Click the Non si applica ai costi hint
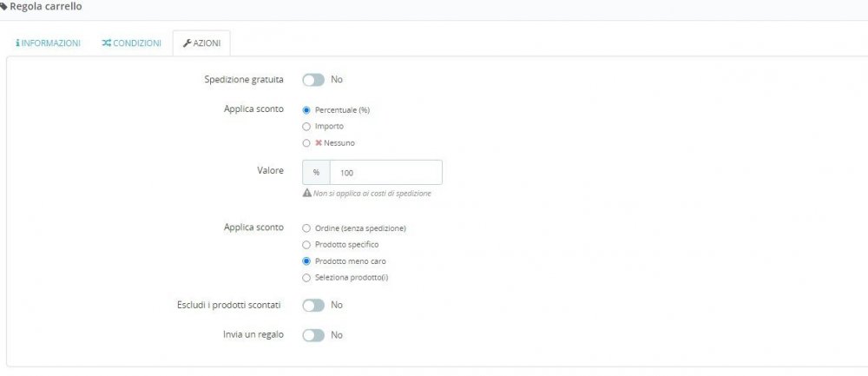Viewport: 868px width, 376px height. pyautogui.click(x=372, y=194)
